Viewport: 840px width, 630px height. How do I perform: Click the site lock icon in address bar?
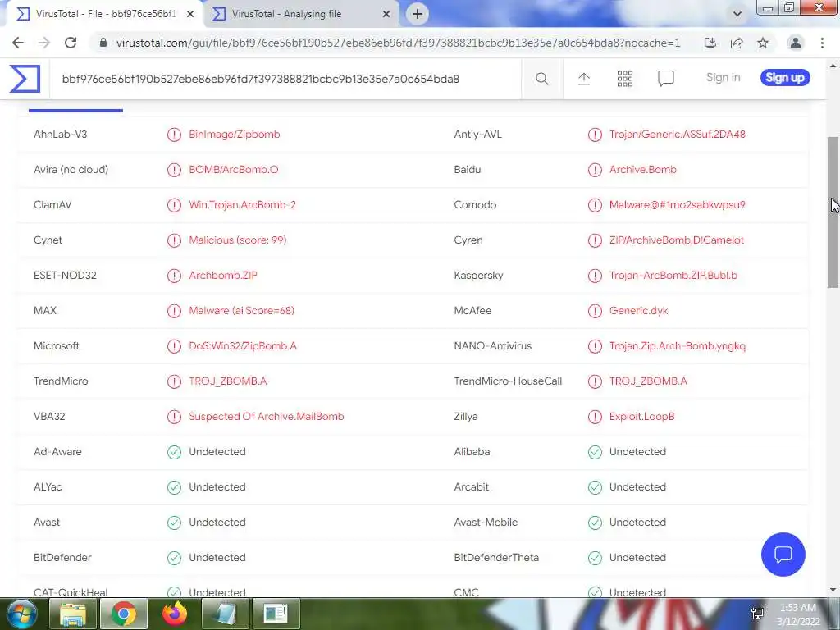tap(103, 43)
